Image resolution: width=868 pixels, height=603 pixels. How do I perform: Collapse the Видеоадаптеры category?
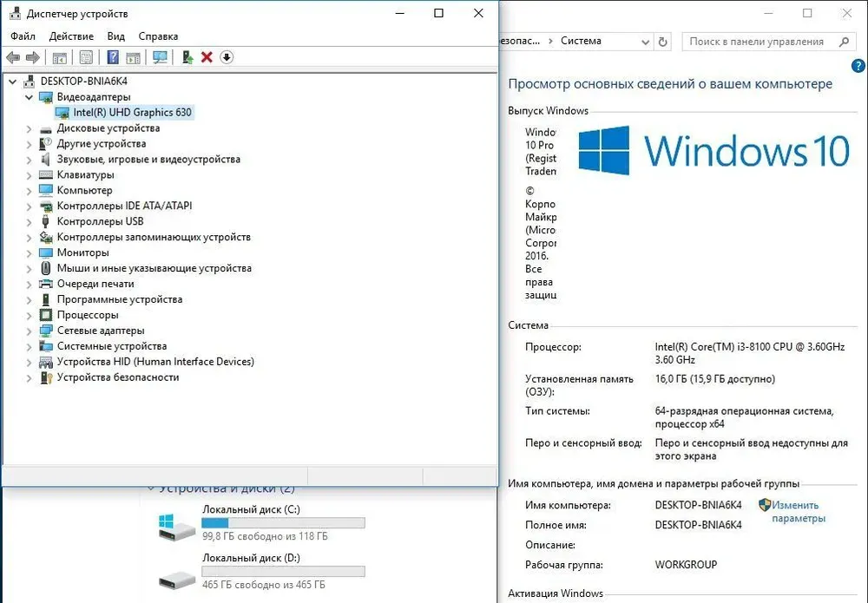pos(29,97)
